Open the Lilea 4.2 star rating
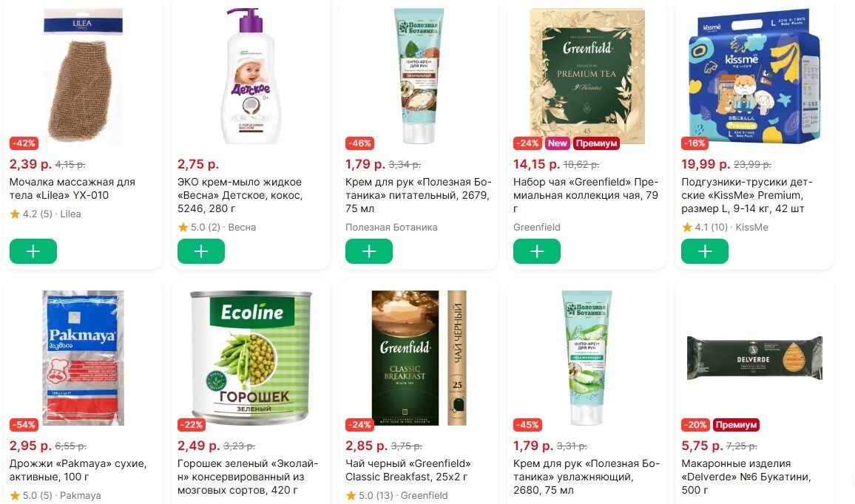Image resolution: width=855 pixels, height=504 pixels. pos(31,214)
